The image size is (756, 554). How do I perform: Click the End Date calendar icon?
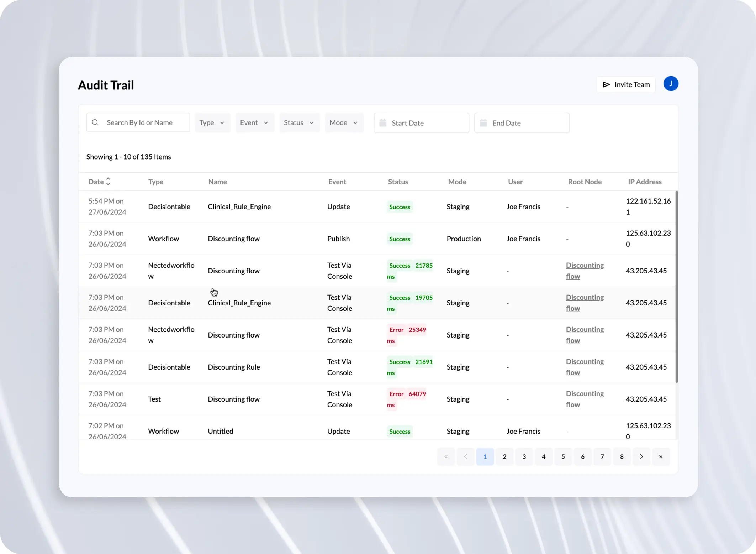pyautogui.click(x=483, y=123)
